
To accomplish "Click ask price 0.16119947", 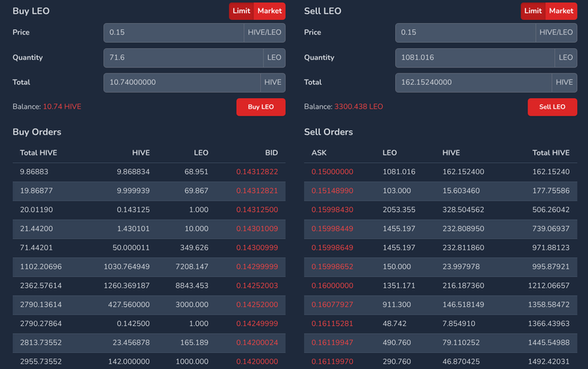I will click(332, 342).
